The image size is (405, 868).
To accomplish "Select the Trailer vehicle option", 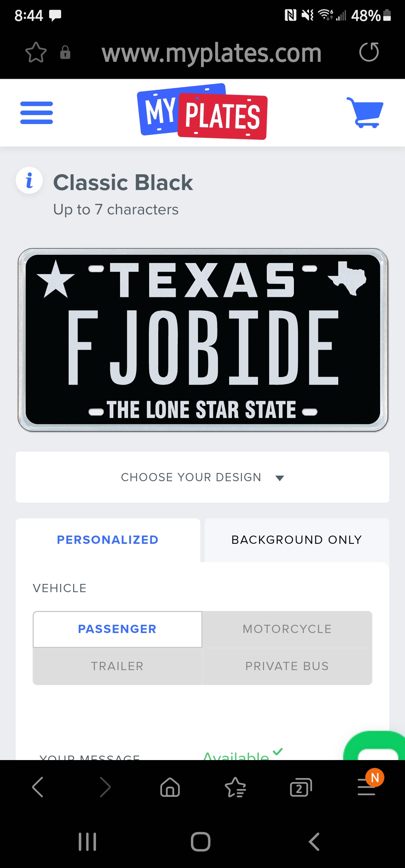I will tap(117, 666).
